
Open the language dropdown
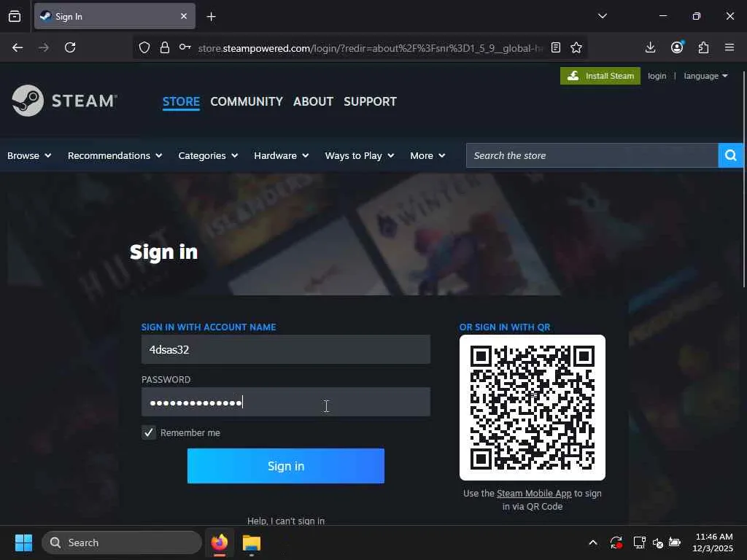pos(705,76)
